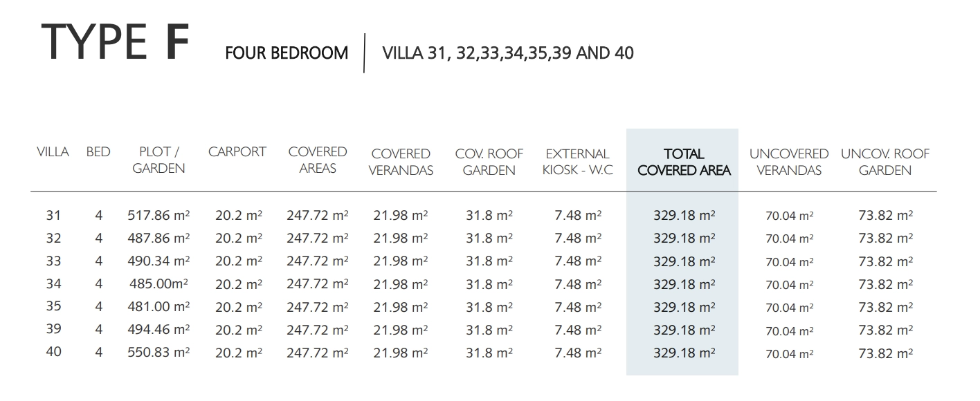Viewport: 980px width, 401px height.
Task: Click villa number 39 in the first column
Action: click(53, 329)
